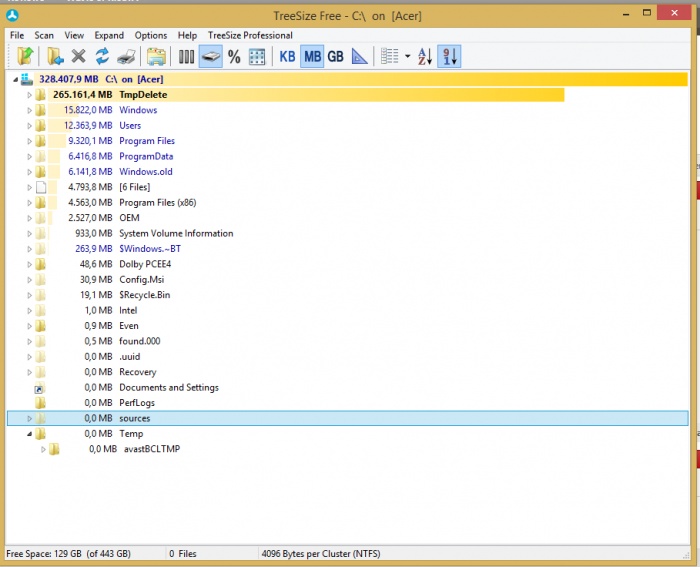Click the [6 Files] document icon
The width and height of the screenshot is (700, 567).
click(41, 187)
